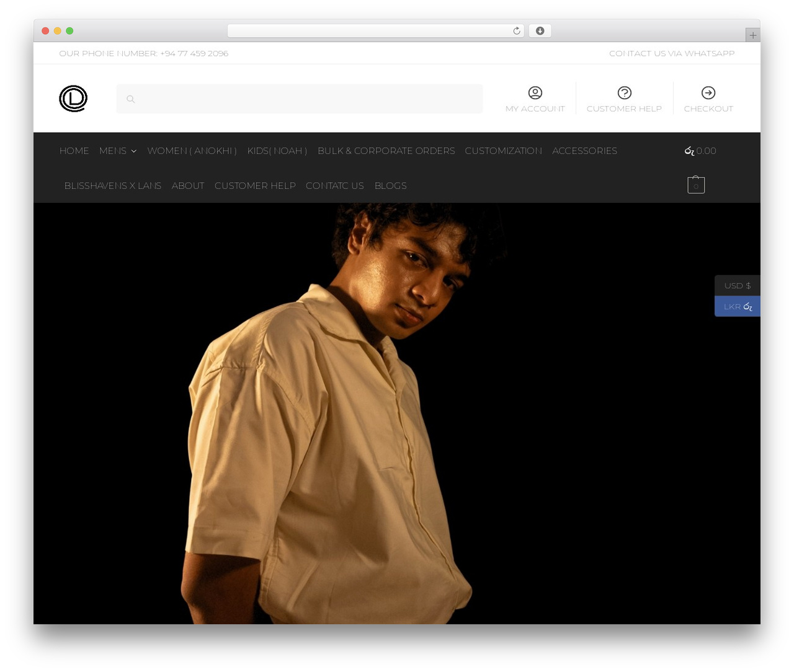794x672 pixels.
Task: Click the search magnifier icon
Action: (x=131, y=99)
